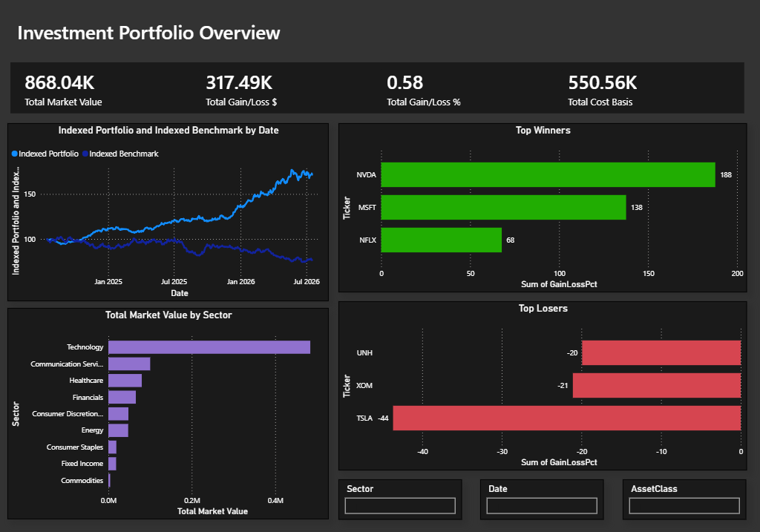The height and width of the screenshot is (532, 760).
Task: Click the Jul 2025 date axis label
Action: [x=174, y=281]
